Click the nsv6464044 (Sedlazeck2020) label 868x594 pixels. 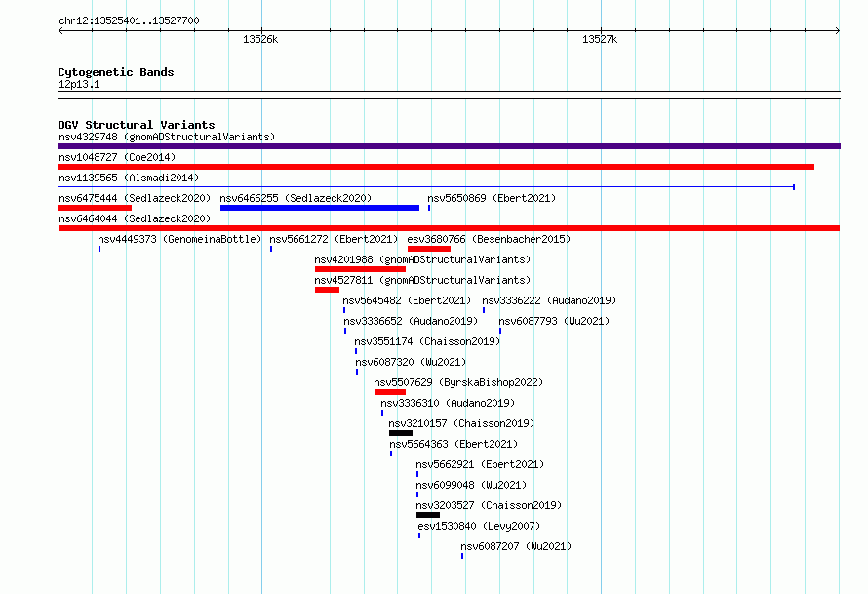click(x=135, y=218)
